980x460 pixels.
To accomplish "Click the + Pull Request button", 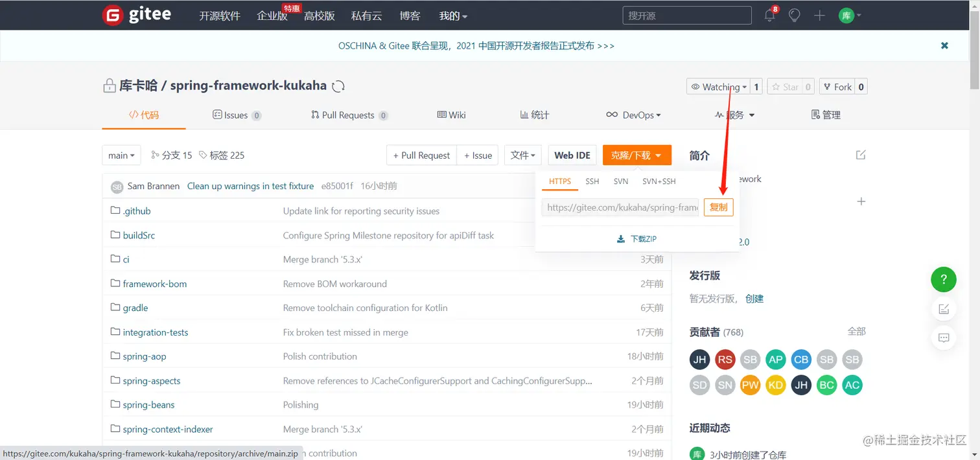I will point(422,155).
